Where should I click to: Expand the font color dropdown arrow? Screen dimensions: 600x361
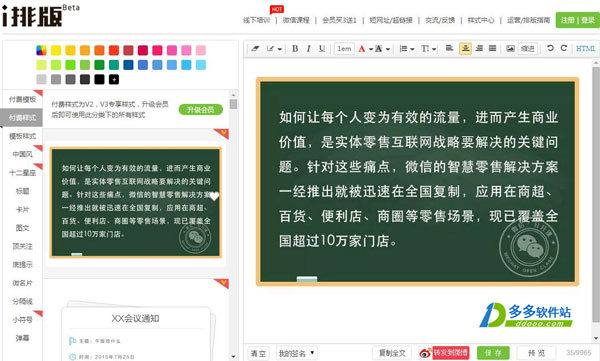[371, 49]
